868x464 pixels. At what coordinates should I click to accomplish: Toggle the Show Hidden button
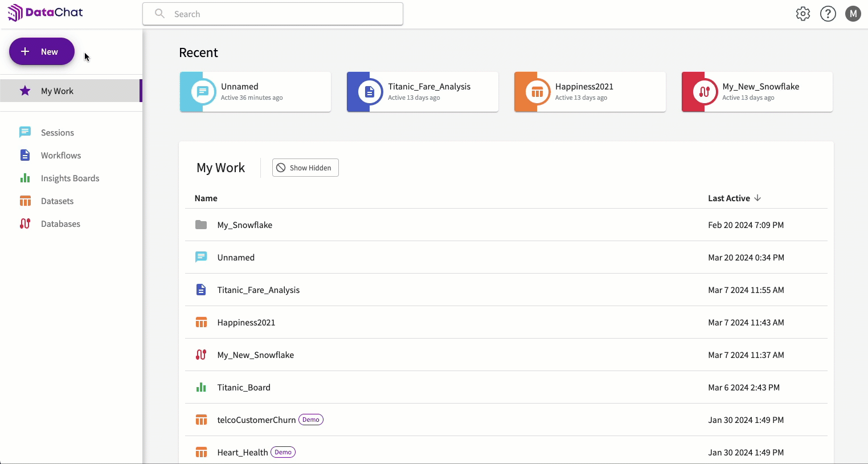click(x=305, y=168)
